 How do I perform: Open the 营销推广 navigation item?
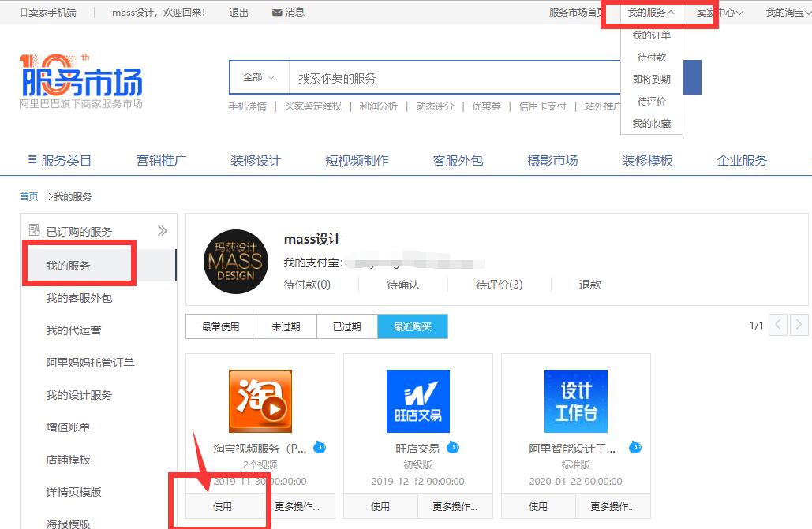(x=162, y=160)
